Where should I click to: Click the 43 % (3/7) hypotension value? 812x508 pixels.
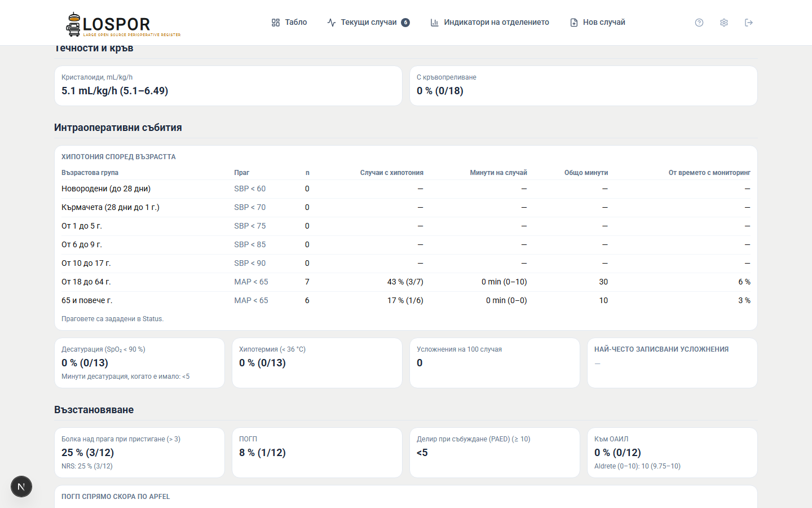405,282
